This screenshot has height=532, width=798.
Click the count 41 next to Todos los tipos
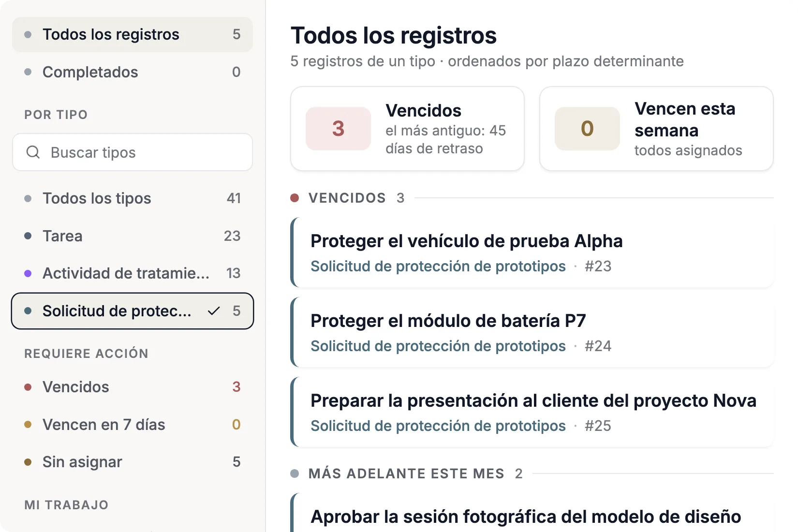tap(234, 198)
